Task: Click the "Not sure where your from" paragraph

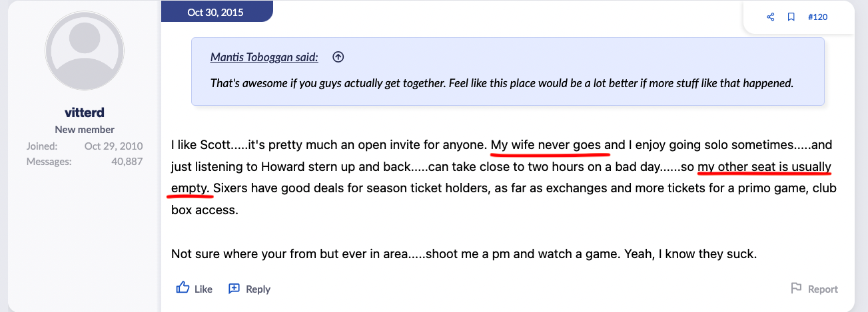Action: pos(464,253)
